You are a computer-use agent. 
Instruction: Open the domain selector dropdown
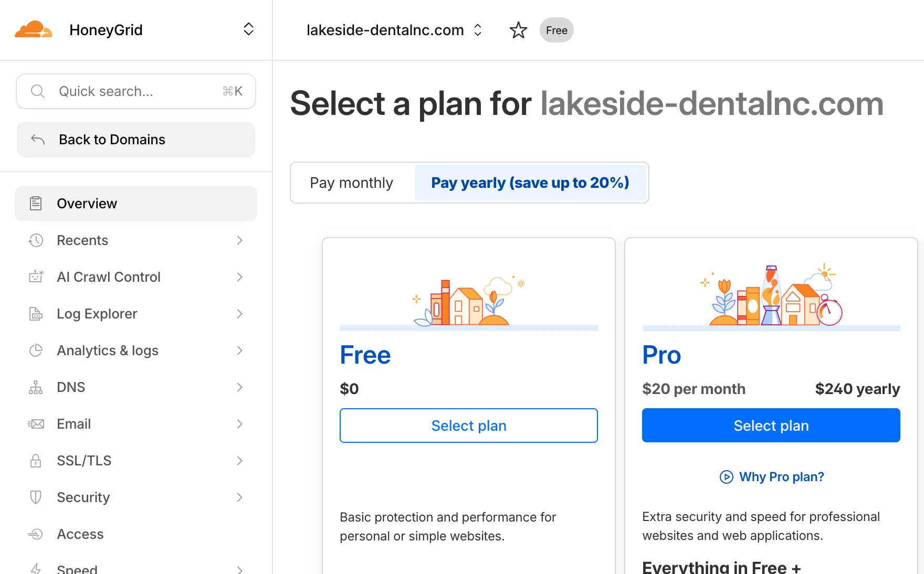pyautogui.click(x=477, y=30)
